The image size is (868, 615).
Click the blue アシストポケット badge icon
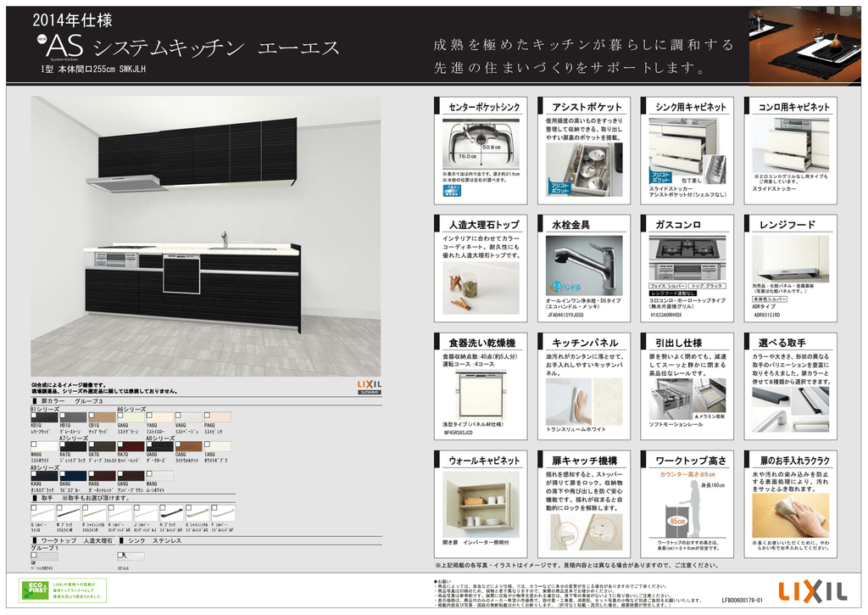coord(560,188)
